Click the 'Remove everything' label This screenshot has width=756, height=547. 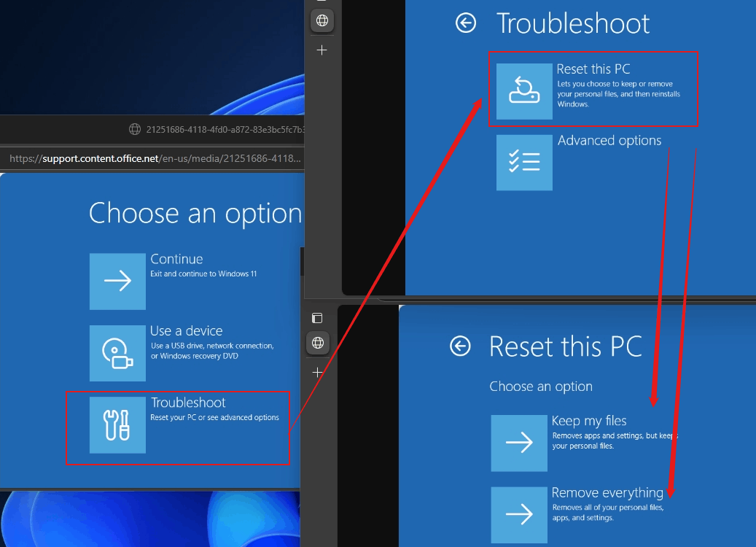pos(607,492)
